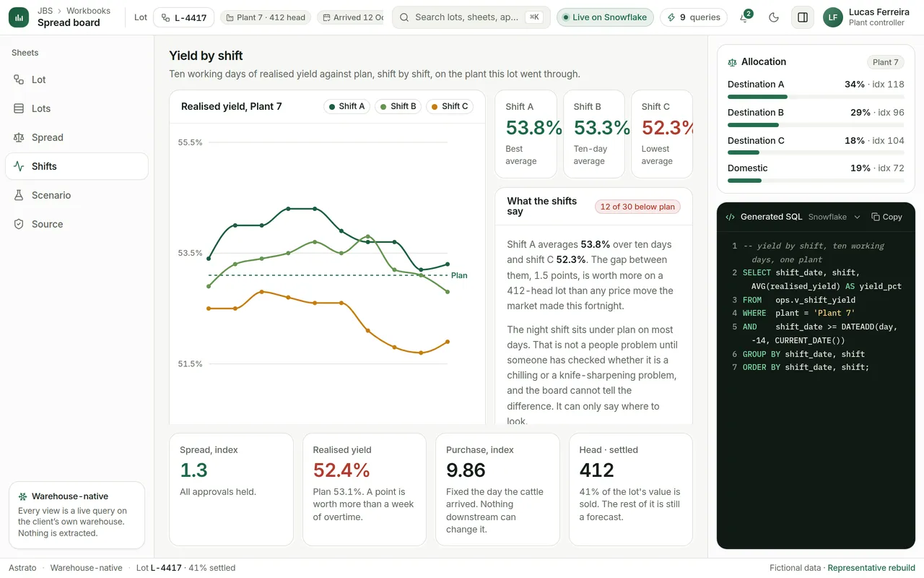This screenshot has width=924, height=578.
Task: Click the Destination C 18% value
Action: pos(855,140)
